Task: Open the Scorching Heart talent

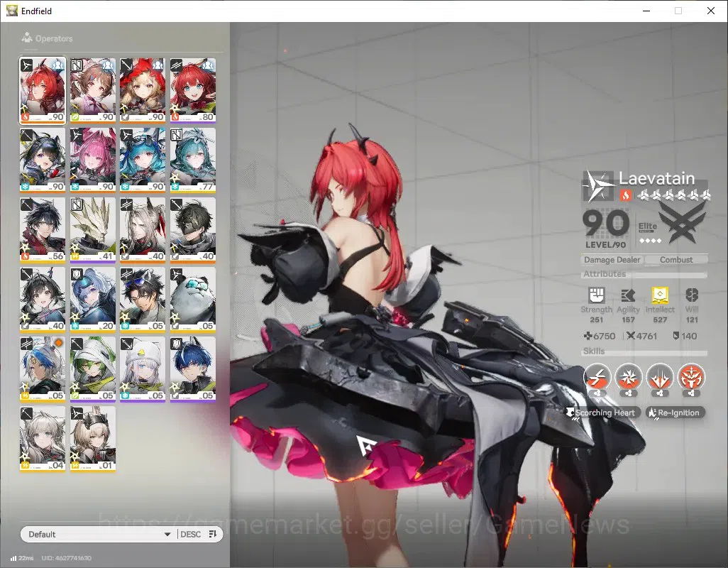Action: click(x=603, y=413)
